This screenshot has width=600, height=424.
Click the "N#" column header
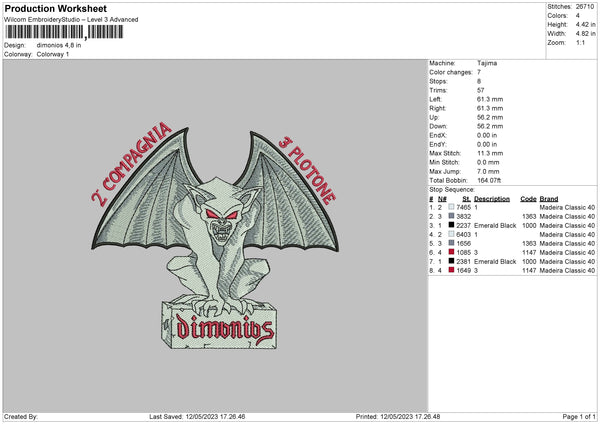click(442, 199)
